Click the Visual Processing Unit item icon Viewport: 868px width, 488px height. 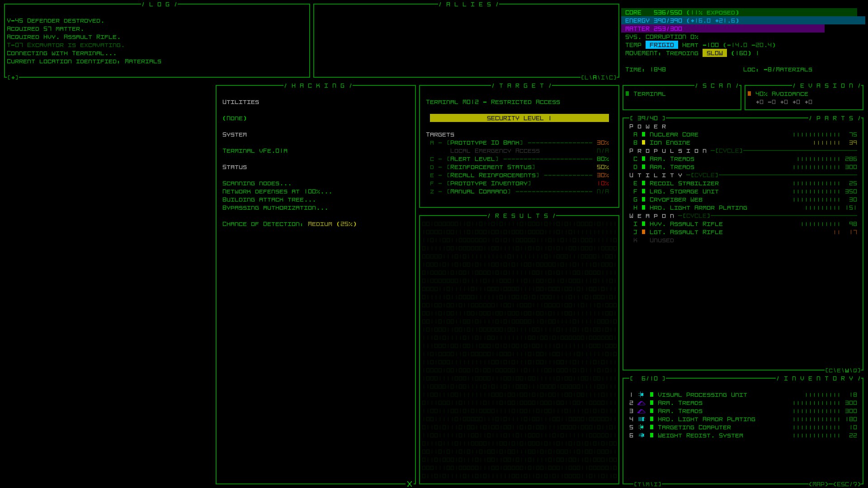pyautogui.click(x=641, y=395)
